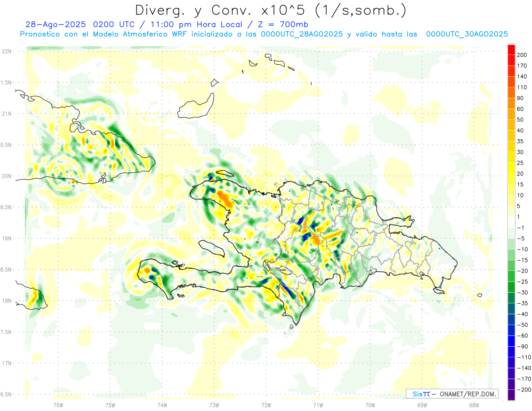Click the 'ONAMET/REP.DOM.' credit text

pos(468,394)
